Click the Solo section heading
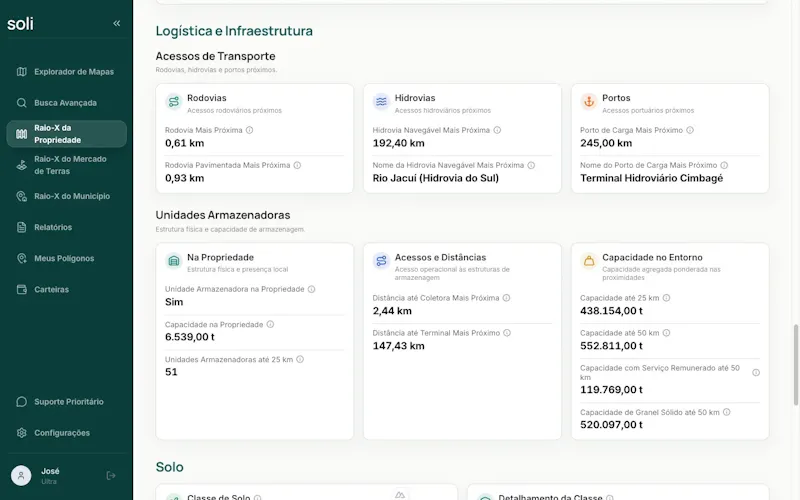Image resolution: width=800 pixels, height=500 pixels. pyautogui.click(x=169, y=467)
